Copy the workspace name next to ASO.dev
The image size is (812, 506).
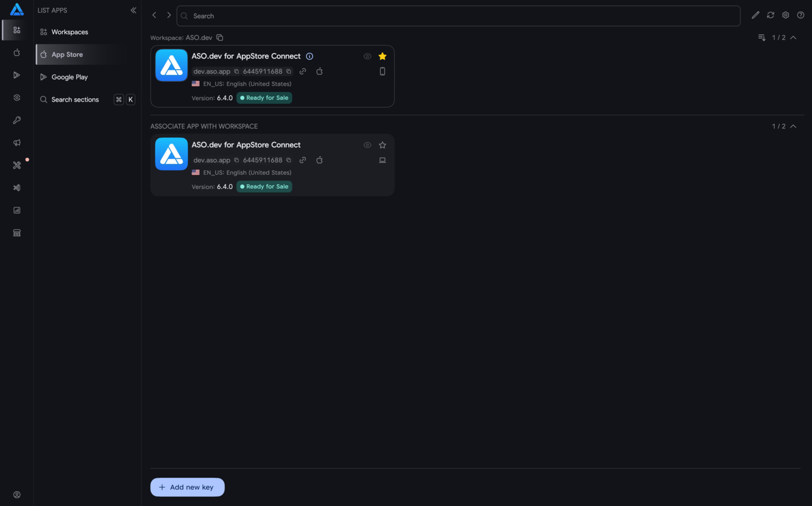pos(220,38)
